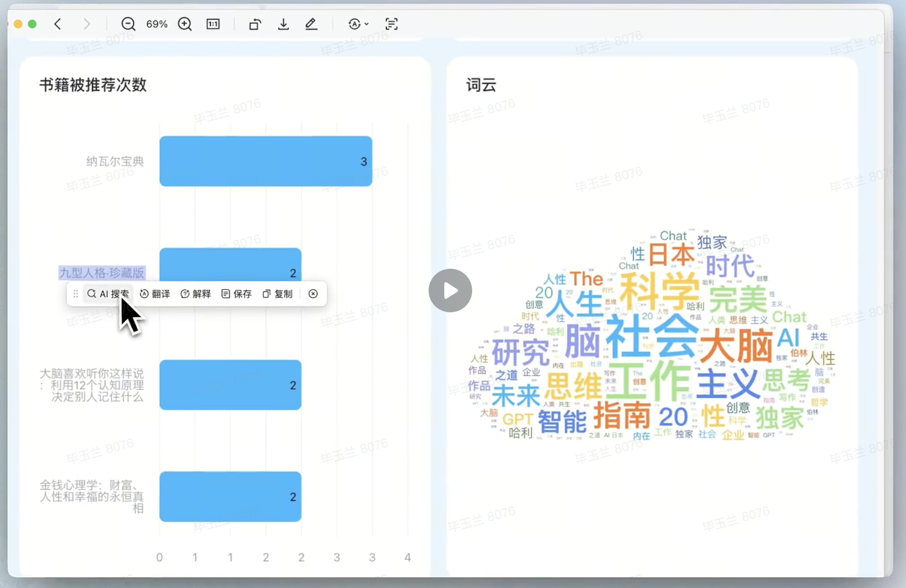The image size is (906, 588).
Task: Run OCR text extraction scan icon
Action: coord(391,24)
